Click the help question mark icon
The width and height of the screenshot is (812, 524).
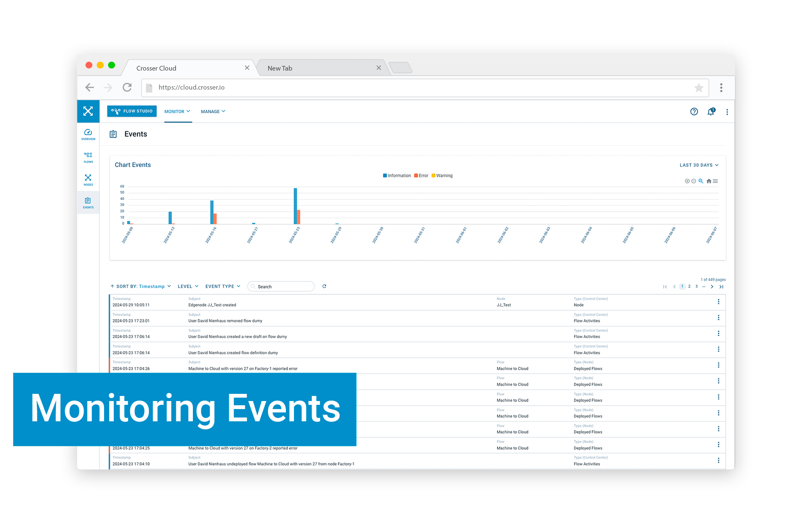click(694, 112)
